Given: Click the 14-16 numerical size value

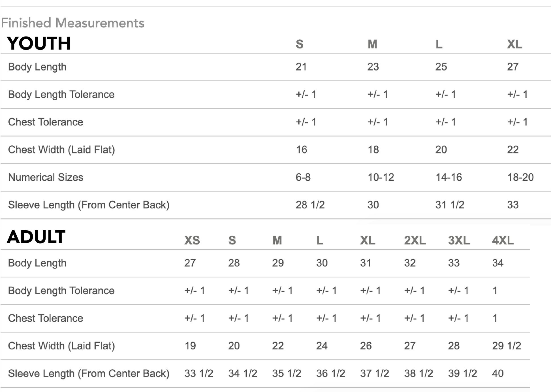Looking at the screenshot, I should 449,177.
